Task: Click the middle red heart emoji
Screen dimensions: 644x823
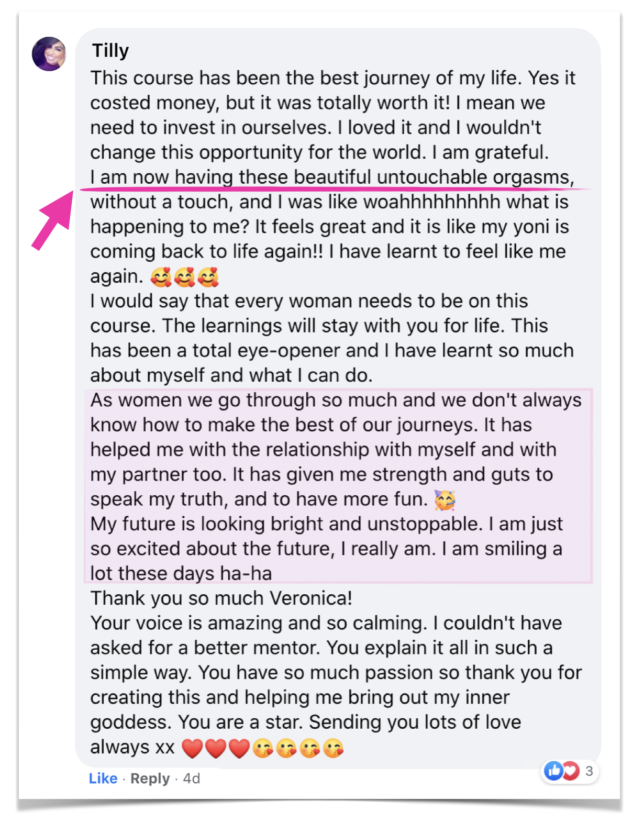Action: click(x=216, y=748)
